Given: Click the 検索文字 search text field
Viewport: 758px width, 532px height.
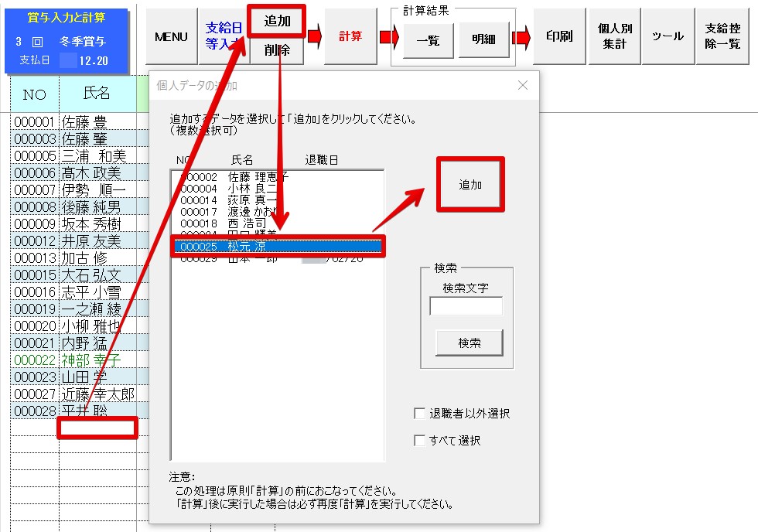Looking at the screenshot, I should pyautogui.click(x=466, y=307).
